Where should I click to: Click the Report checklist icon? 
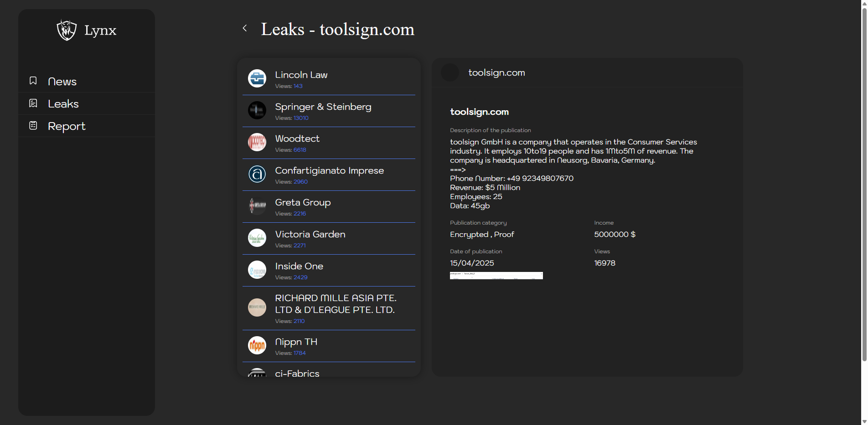33,126
